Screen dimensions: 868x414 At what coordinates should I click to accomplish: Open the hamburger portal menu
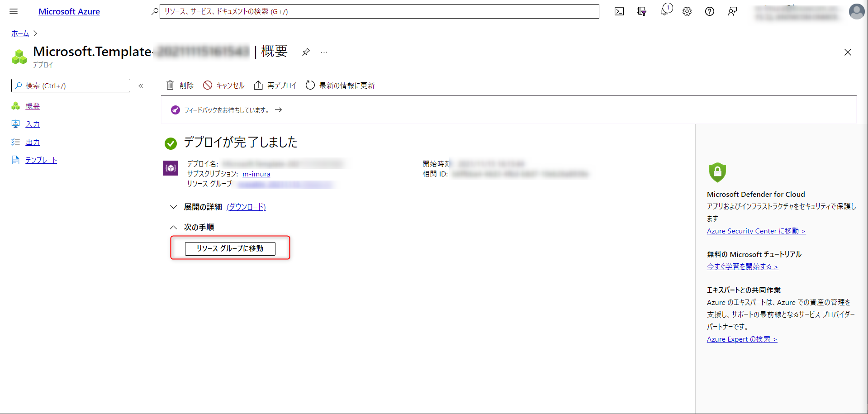tap(14, 11)
